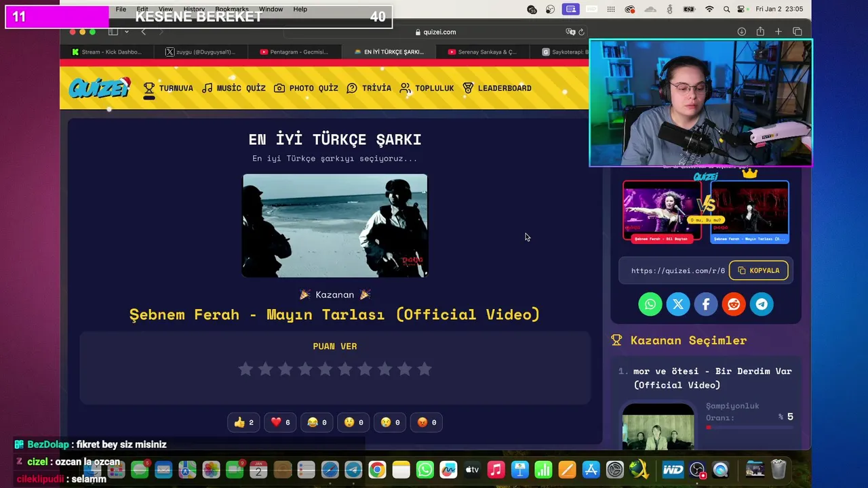Click the mor ve ötesi - Bir Derdim Var title
Screen dimensions: 868x488
[x=712, y=378]
